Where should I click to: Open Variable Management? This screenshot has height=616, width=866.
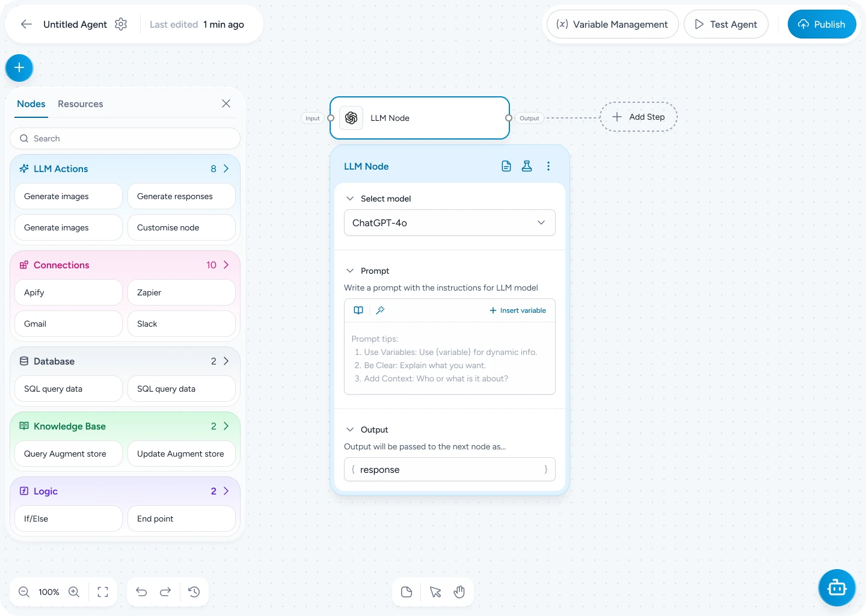[612, 24]
